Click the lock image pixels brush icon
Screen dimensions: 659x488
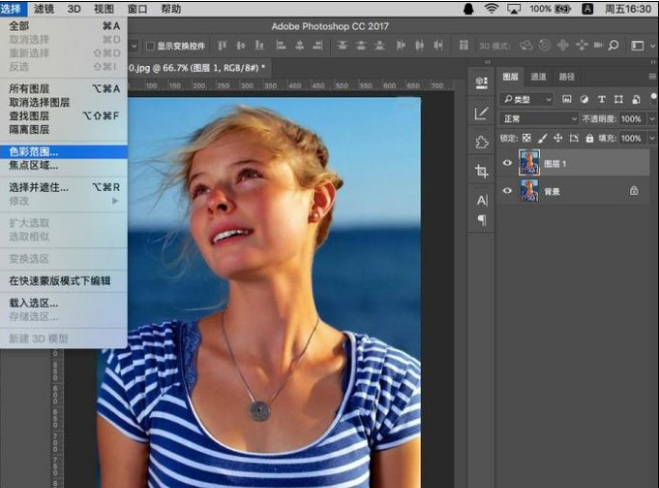[542, 138]
